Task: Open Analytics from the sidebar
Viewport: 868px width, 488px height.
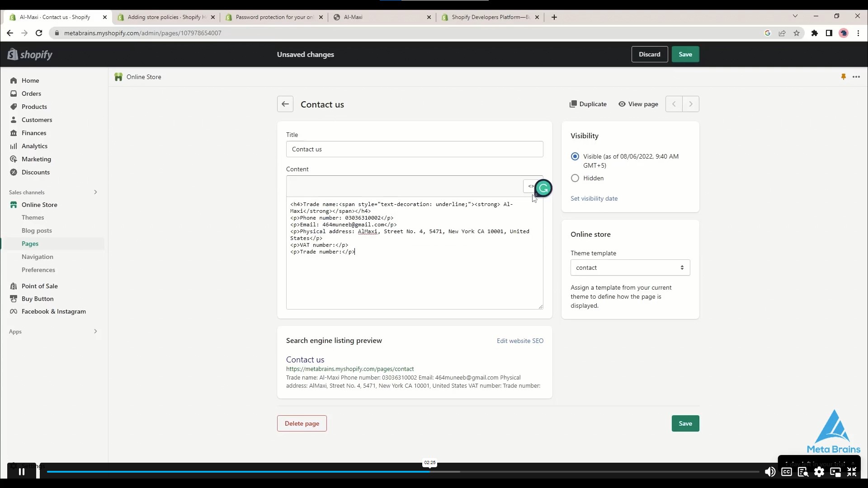Action: (x=34, y=146)
